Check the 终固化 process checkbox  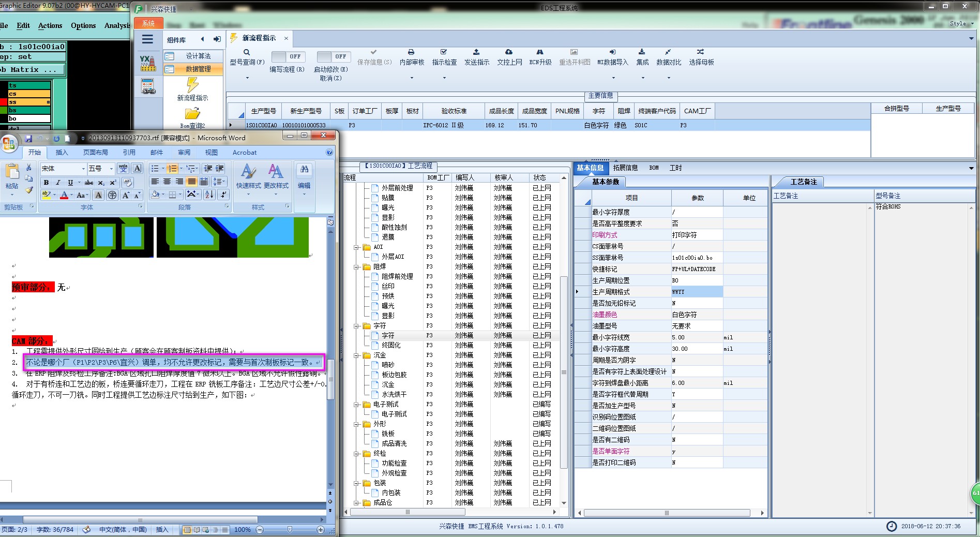(x=375, y=345)
